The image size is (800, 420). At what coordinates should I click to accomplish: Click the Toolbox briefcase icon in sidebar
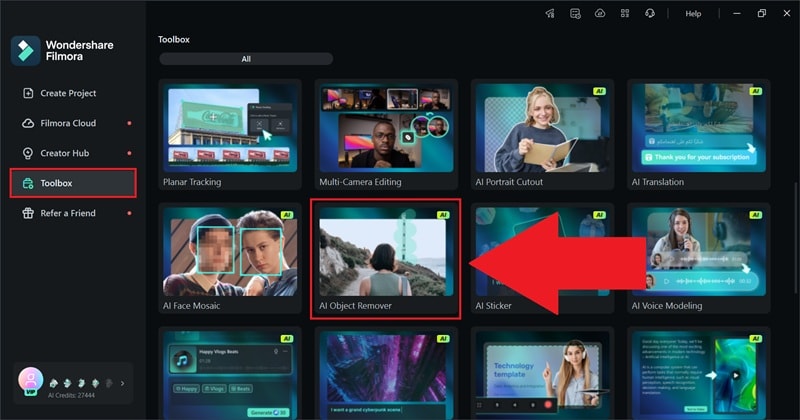pos(28,183)
